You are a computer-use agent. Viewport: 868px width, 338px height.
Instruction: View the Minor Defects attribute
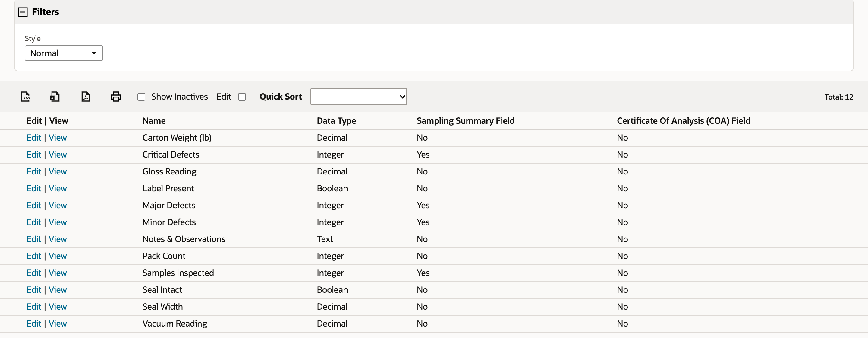(58, 222)
